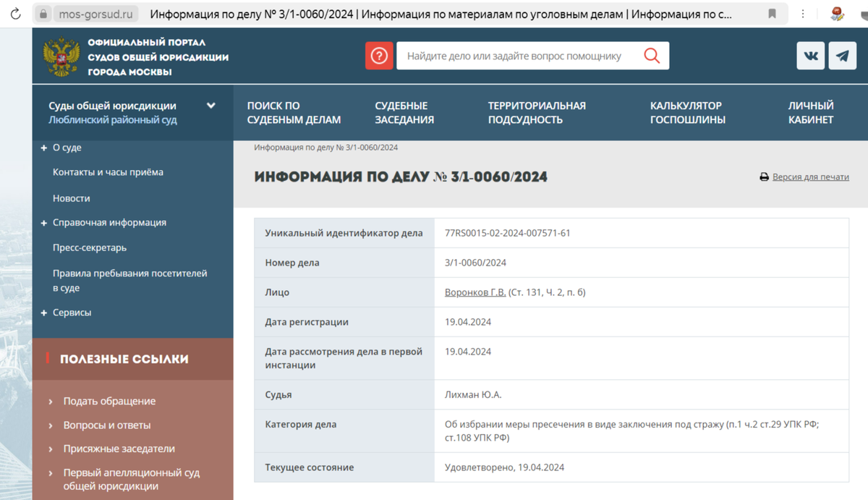This screenshot has height=500, width=868.
Task: Open the browser three-dot menu icon
Action: click(x=803, y=13)
